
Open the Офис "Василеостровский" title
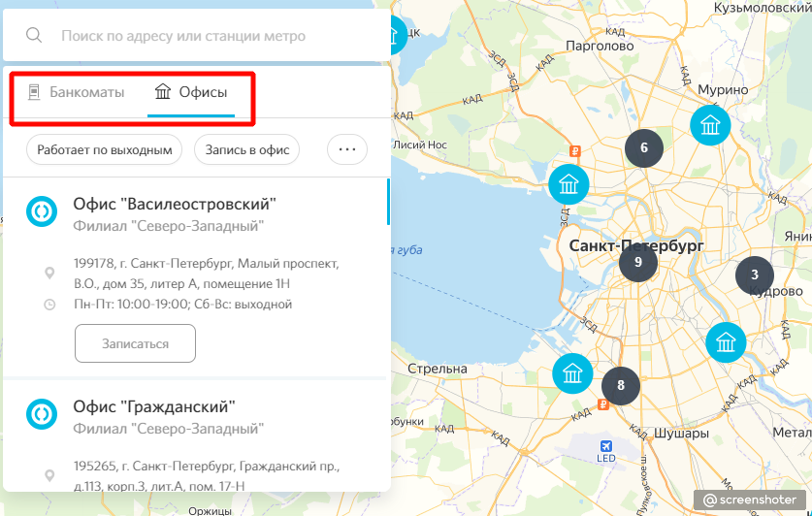point(175,204)
